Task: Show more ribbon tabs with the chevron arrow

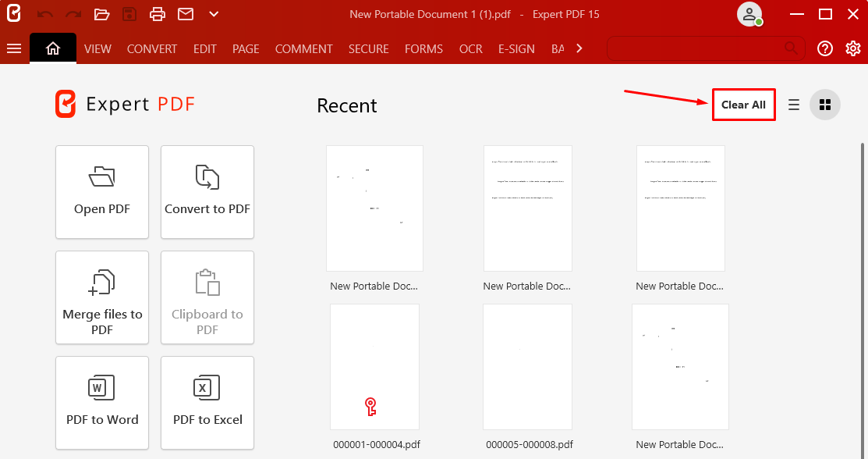Action: pyautogui.click(x=579, y=48)
